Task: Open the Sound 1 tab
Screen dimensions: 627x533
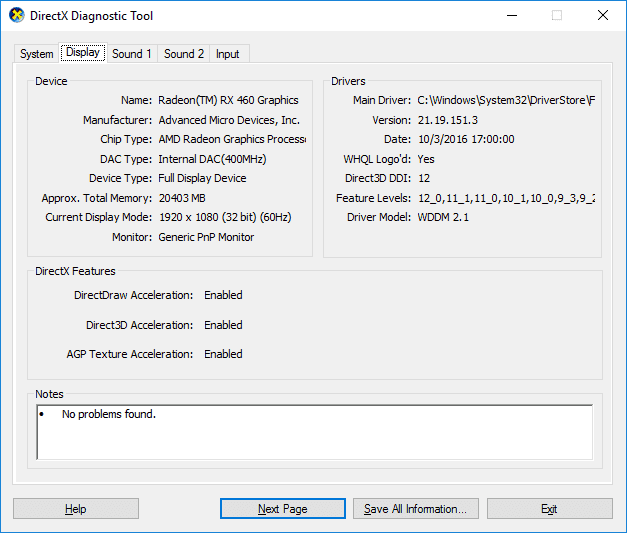Action: [x=132, y=54]
